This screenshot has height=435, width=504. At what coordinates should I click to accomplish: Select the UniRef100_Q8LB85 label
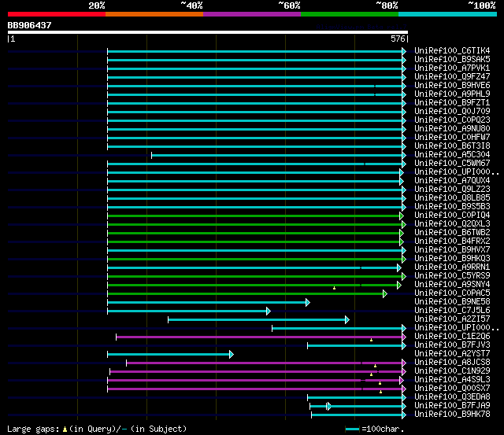(x=452, y=198)
